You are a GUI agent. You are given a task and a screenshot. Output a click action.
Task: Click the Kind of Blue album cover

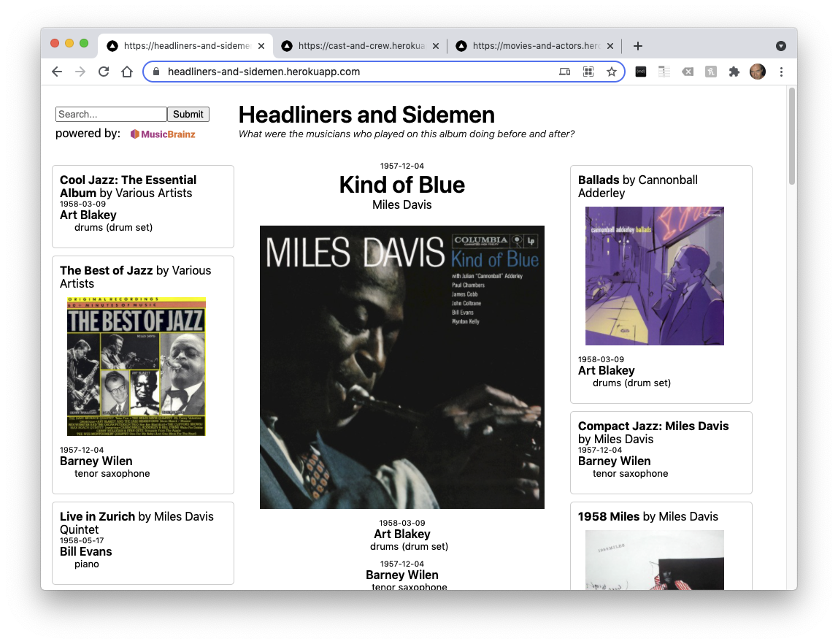click(x=402, y=367)
